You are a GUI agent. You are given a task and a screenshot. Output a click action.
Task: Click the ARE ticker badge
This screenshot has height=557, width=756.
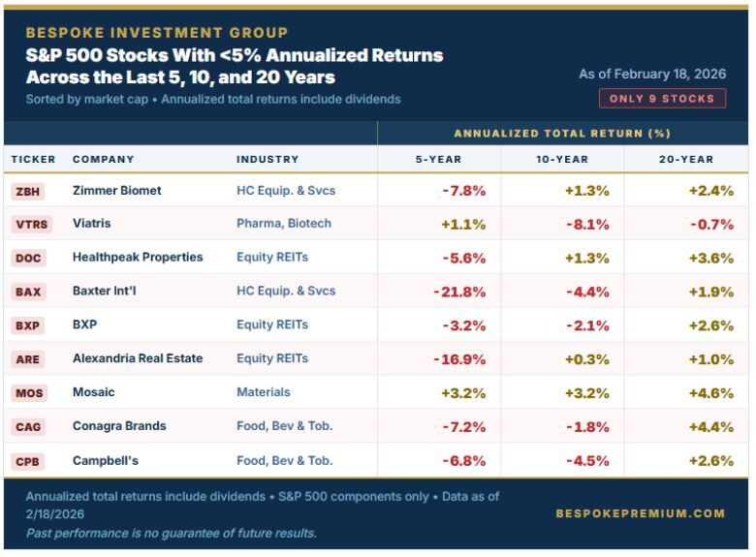(28, 359)
